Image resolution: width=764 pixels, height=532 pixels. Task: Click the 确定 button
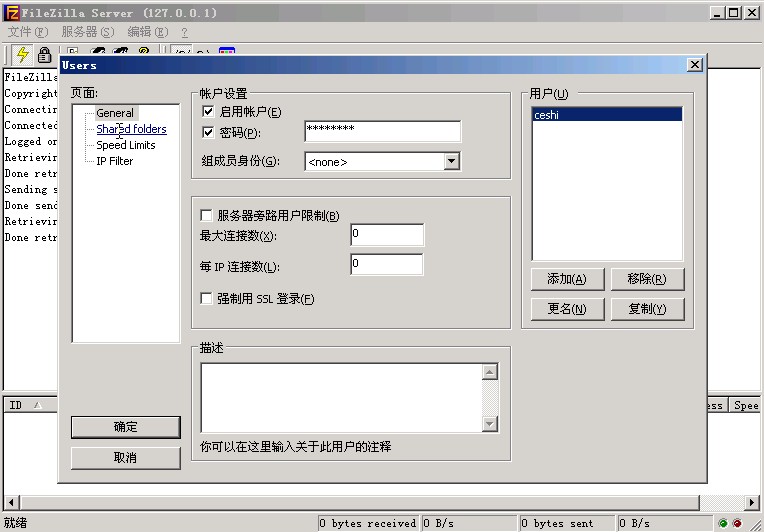(126, 427)
